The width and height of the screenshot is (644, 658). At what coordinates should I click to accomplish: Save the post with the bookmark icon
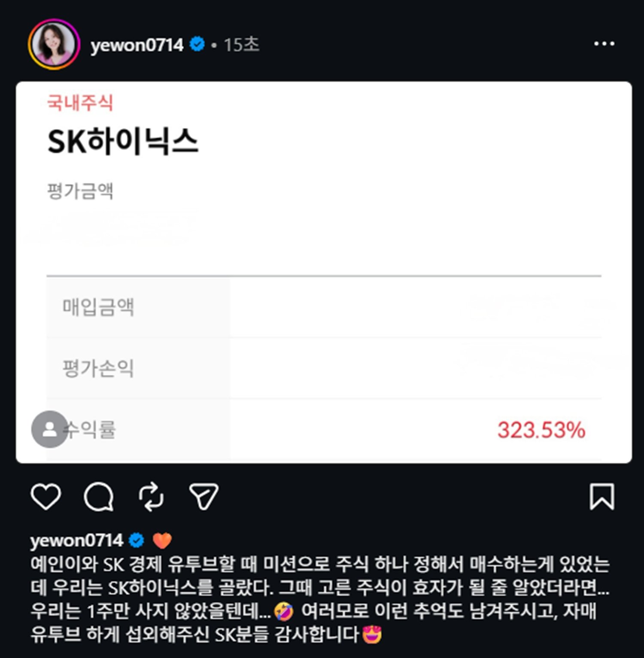pyautogui.click(x=602, y=497)
